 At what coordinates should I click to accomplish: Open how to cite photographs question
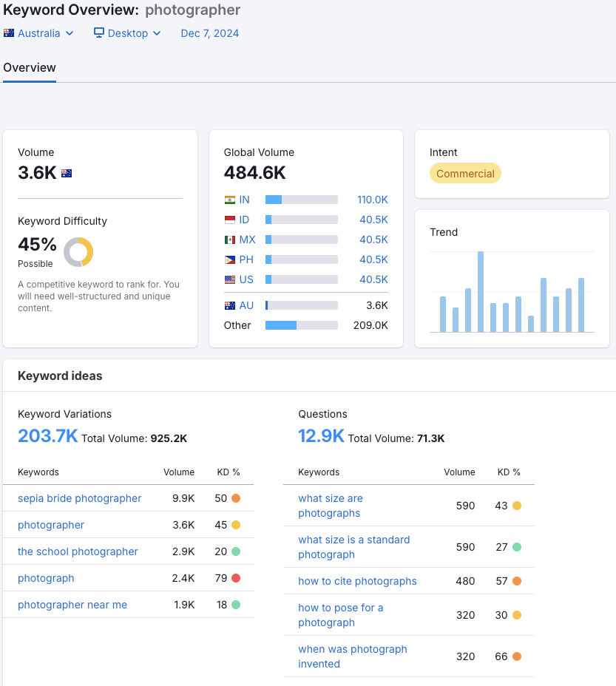(x=357, y=582)
